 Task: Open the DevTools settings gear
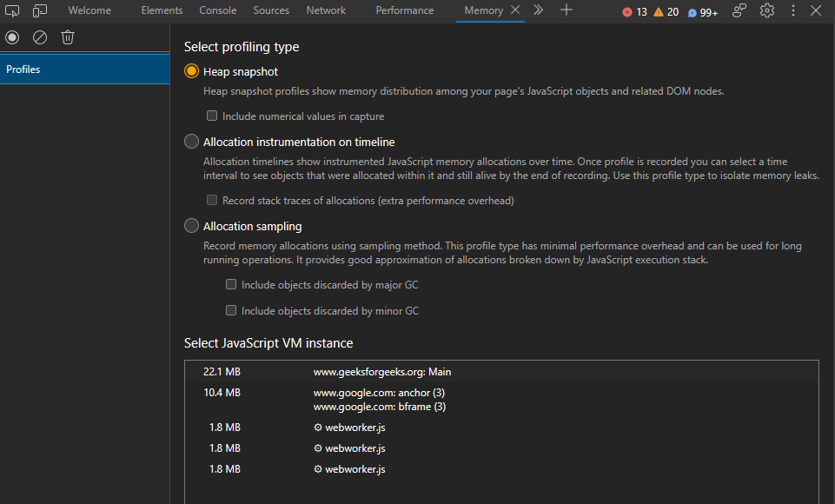tap(766, 10)
